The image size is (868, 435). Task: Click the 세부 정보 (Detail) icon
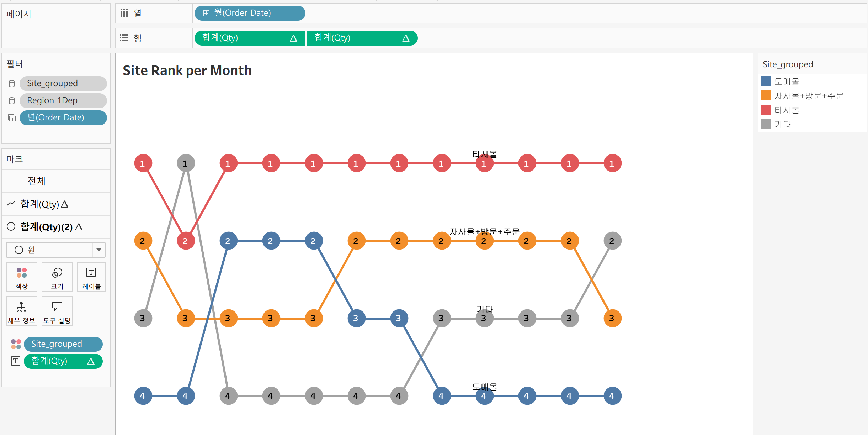pyautogui.click(x=22, y=311)
